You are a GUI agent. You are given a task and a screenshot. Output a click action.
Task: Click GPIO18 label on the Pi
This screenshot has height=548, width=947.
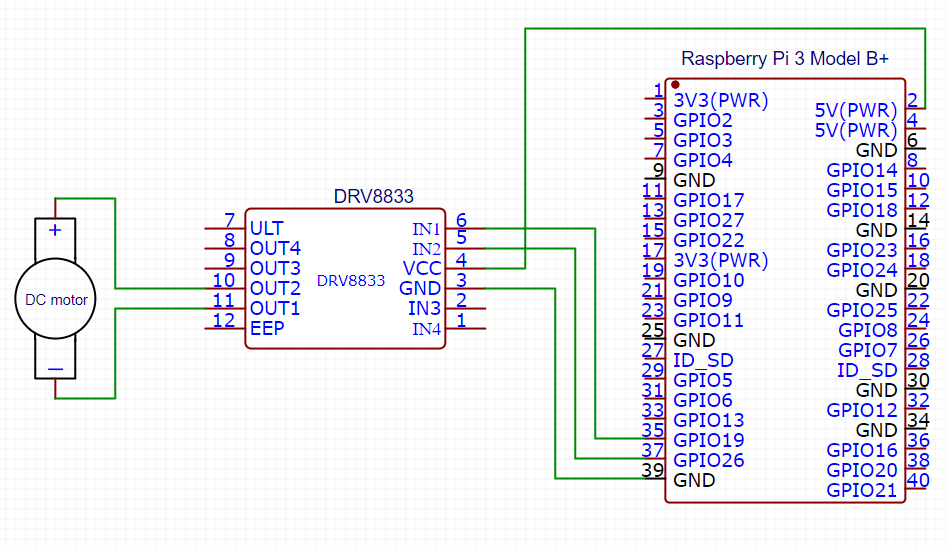point(862,210)
